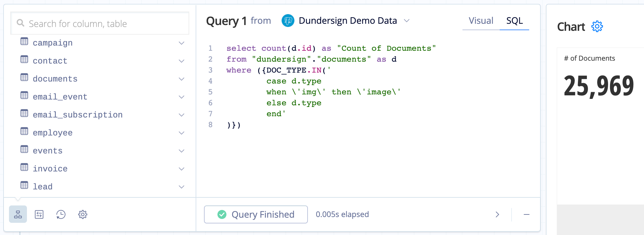This screenshot has width=644, height=235.
Task: Click the green query success checkmark
Action: click(222, 214)
